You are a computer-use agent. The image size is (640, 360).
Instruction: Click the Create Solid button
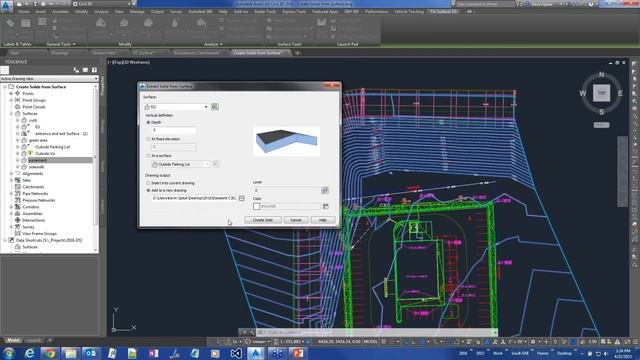pyautogui.click(x=263, y=220)
